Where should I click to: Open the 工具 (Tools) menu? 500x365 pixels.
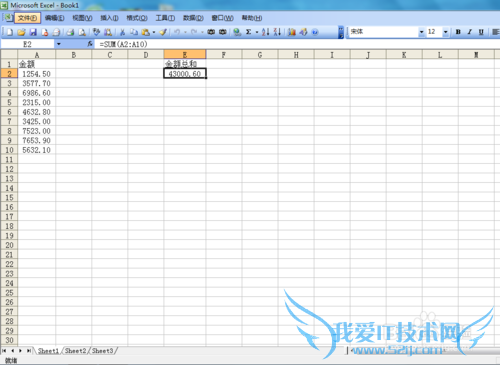pyautogui.click(x=165, y=18)
